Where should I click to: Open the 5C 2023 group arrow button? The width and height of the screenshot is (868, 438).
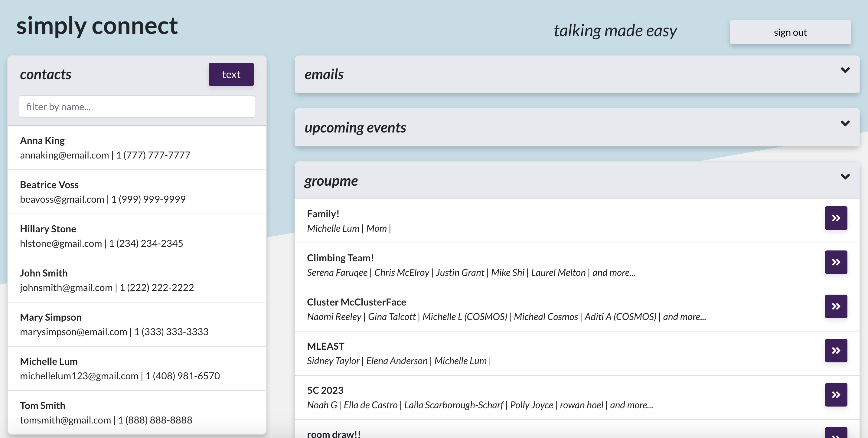click(x=836, y=394)
